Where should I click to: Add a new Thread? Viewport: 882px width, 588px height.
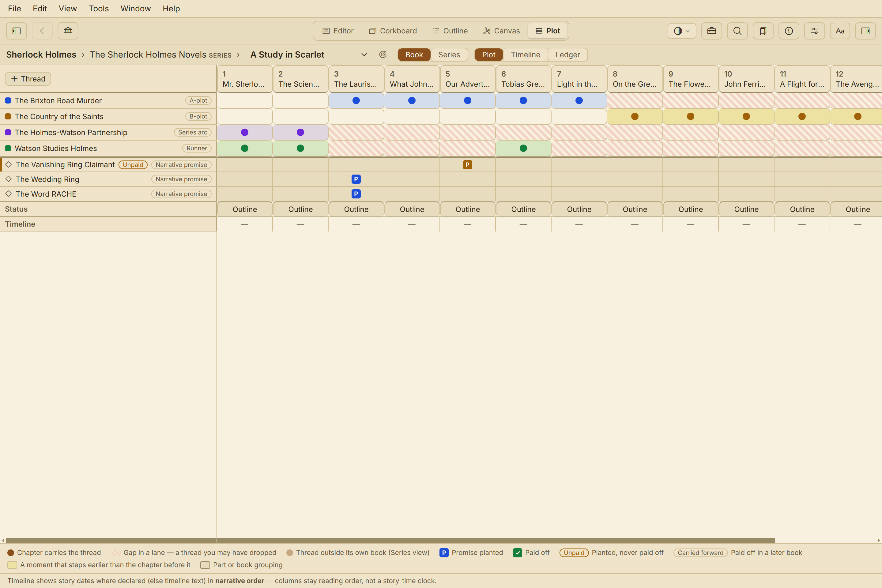(28, 79)
